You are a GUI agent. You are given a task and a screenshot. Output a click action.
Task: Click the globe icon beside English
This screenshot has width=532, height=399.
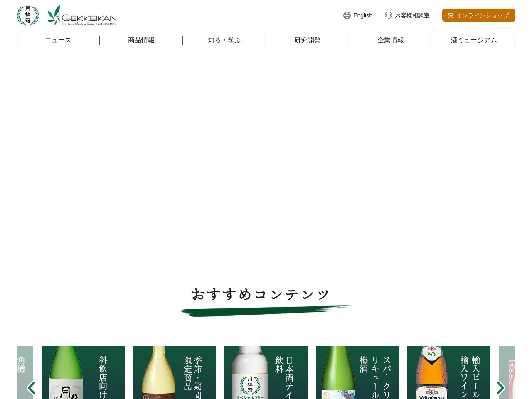(347, 15)
